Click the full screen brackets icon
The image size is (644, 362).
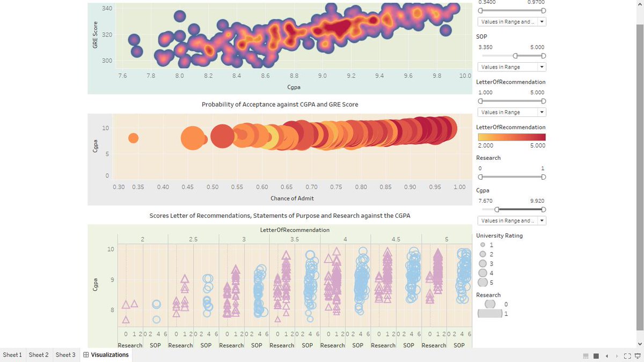(627, 356)
